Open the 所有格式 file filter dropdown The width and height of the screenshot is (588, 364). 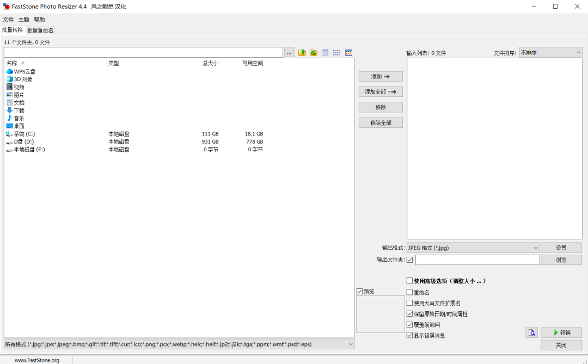click(179, 344)
